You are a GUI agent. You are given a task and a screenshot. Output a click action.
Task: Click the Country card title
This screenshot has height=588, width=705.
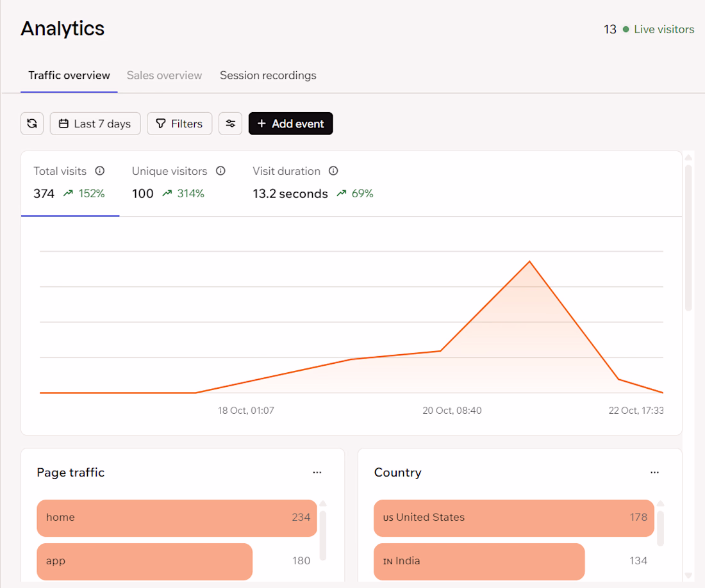[398, 473]
